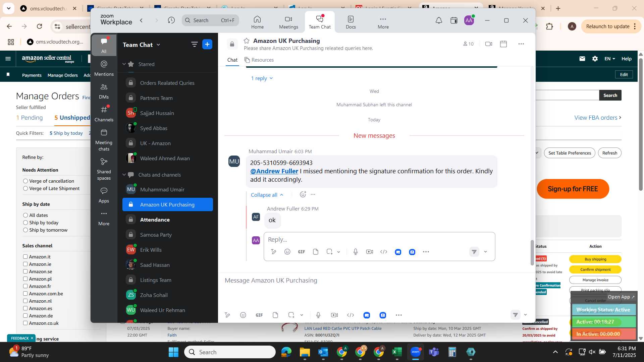Image resolution: width=644 pixels, height=362 pixels.
Task: Open formatting options in main composer
Action: (227, 315)
